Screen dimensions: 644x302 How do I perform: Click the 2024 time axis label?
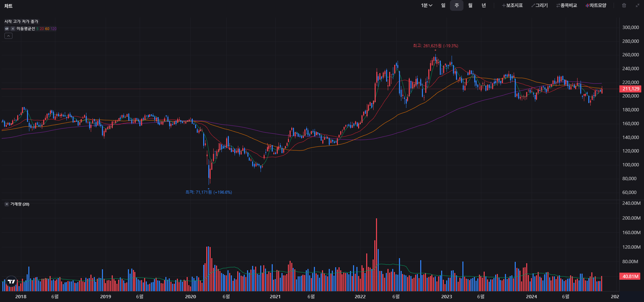(532, 297)
